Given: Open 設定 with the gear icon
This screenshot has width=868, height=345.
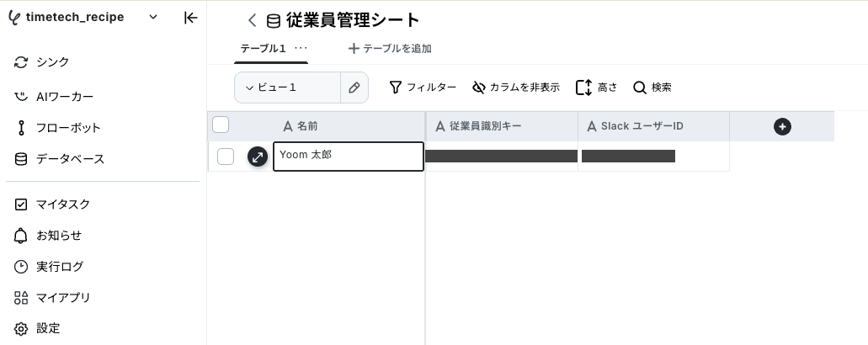Looking at the screenshot, I should [x=37, y=328].
